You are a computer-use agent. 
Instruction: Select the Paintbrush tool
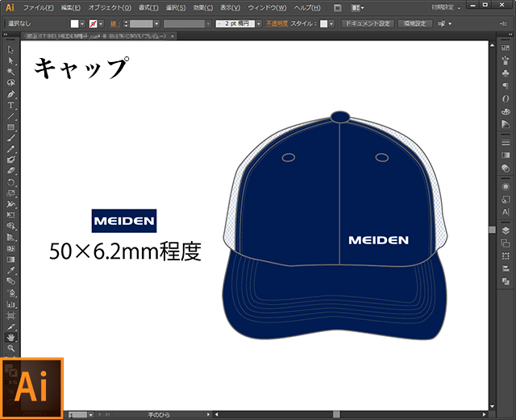click(10, 138)
